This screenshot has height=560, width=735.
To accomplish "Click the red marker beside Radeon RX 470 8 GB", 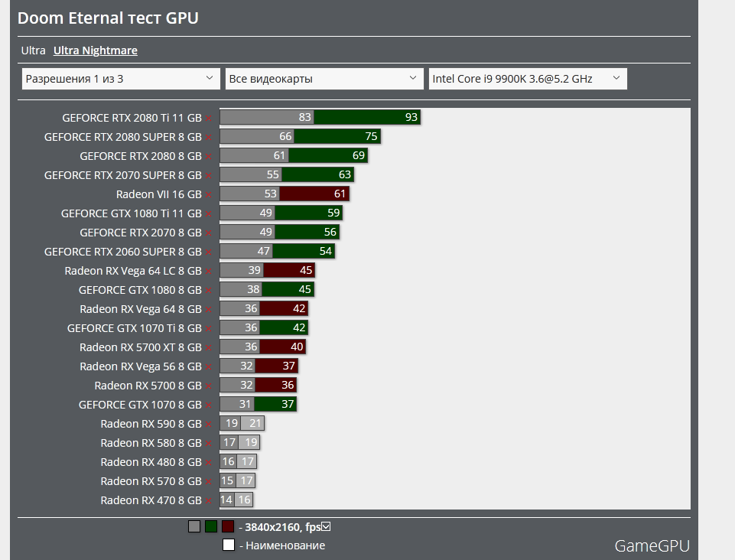I will (210, 500).
